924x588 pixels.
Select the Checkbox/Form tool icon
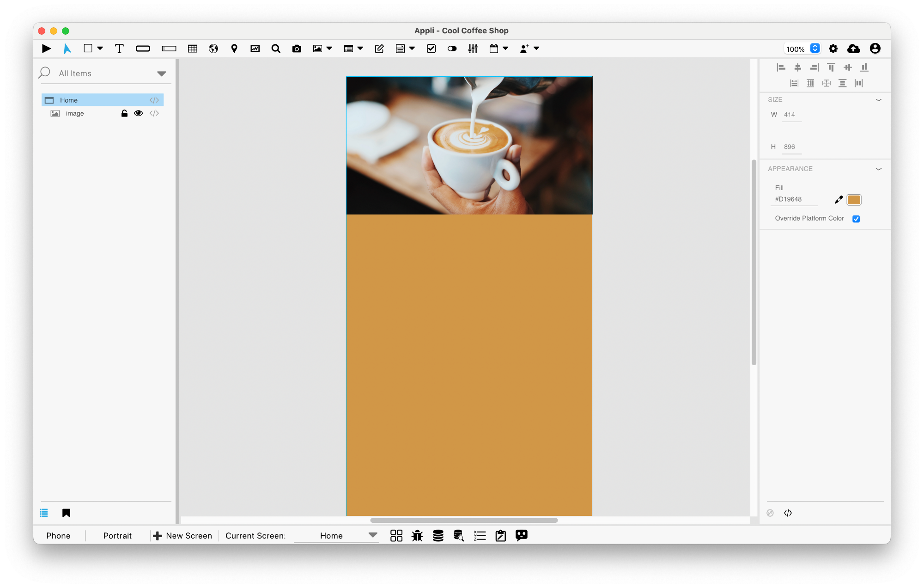[x=430, y=48]
